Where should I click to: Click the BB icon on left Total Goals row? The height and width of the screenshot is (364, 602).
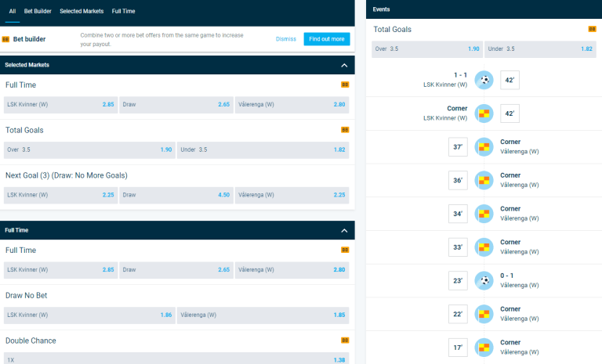point(345,130)
